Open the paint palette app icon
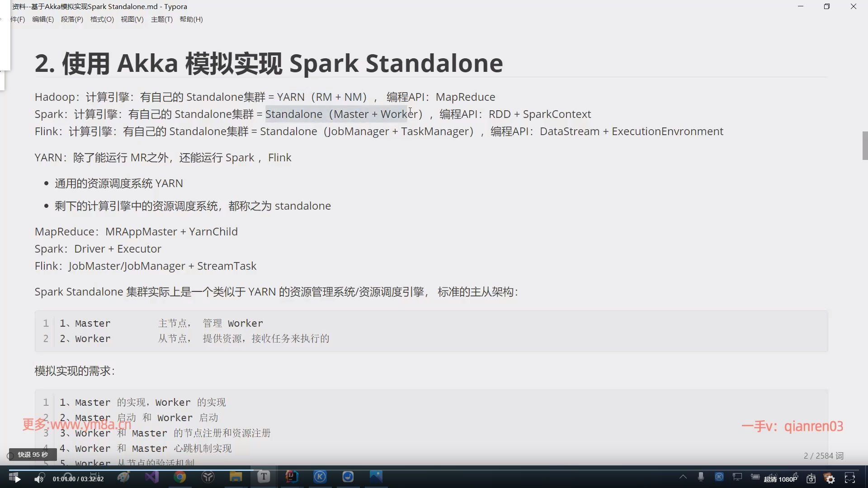Screen dimensions: 868x488 [123, 477]
